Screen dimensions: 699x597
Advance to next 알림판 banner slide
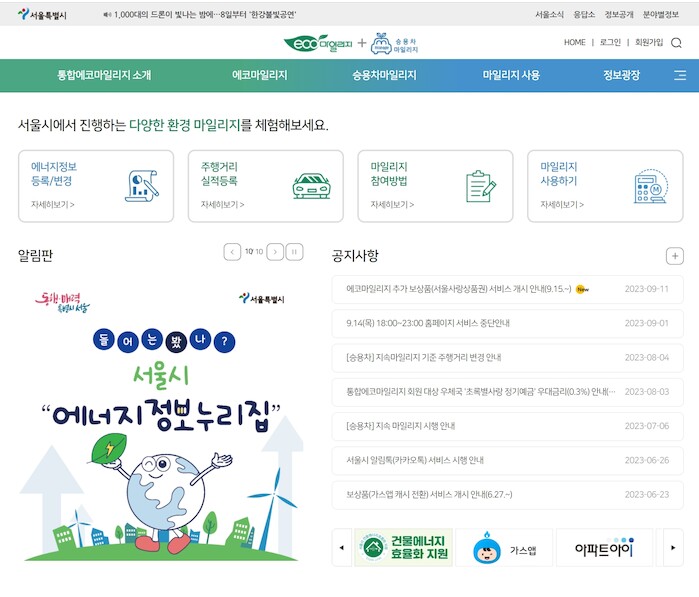tap(275, 252)
